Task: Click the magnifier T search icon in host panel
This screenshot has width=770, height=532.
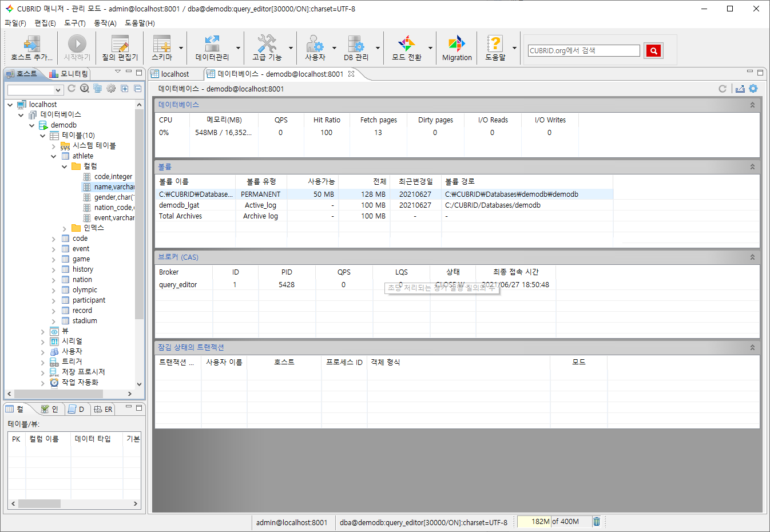Action: click(x=85, y=89)
